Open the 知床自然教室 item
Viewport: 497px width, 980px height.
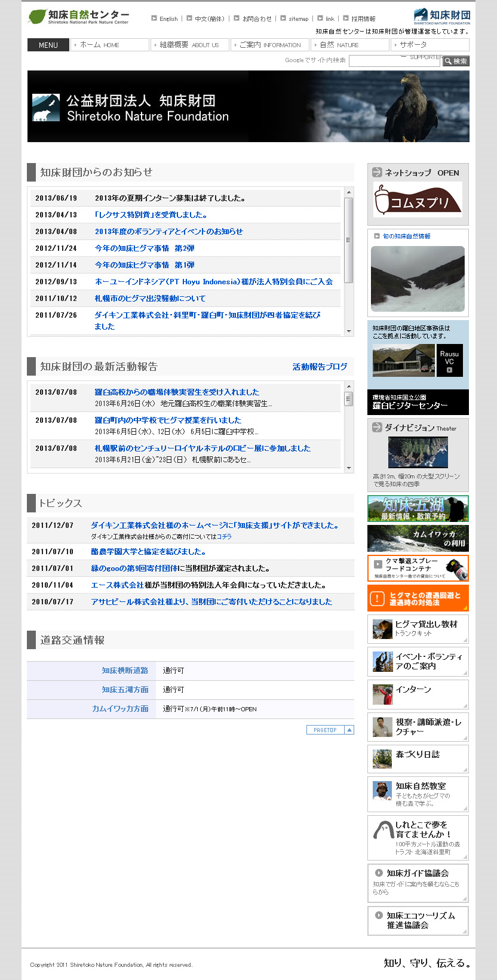[418, 794]
